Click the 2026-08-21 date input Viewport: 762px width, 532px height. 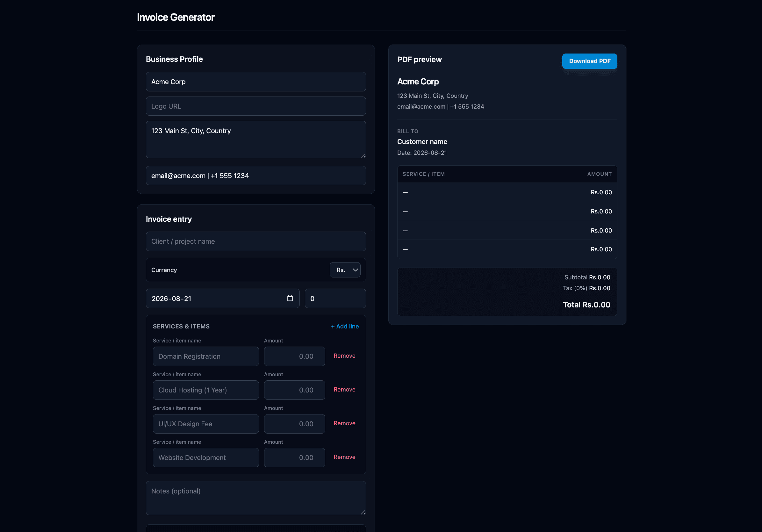(x=222, y=298)
